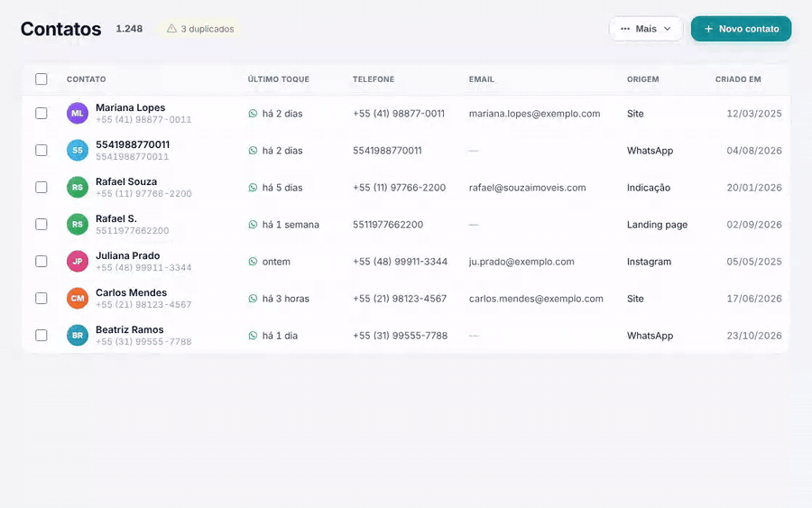This screenshot has height=508, width=812.
Task: Sort by the Criado em column header
Action: pos(738,79)
